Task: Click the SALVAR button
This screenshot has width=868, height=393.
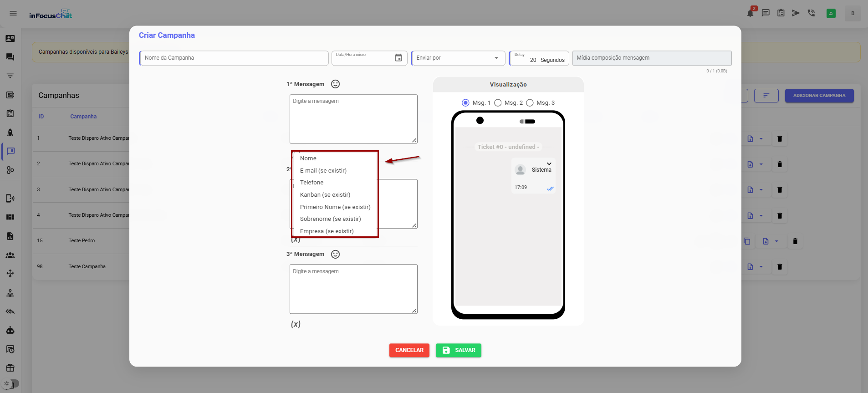Action: click(458, 350)
